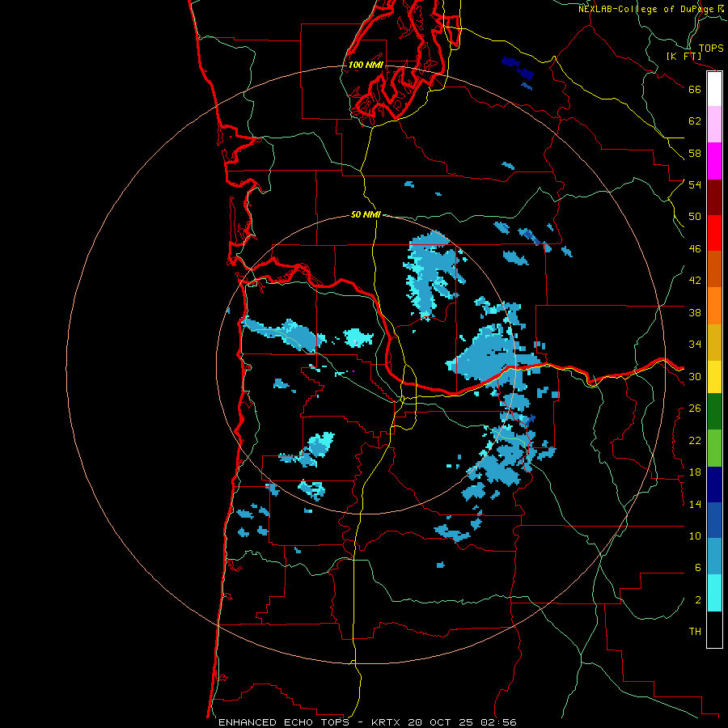The image size is (728, 728).
Task: Click the 26 legend value
Action: 695,408
